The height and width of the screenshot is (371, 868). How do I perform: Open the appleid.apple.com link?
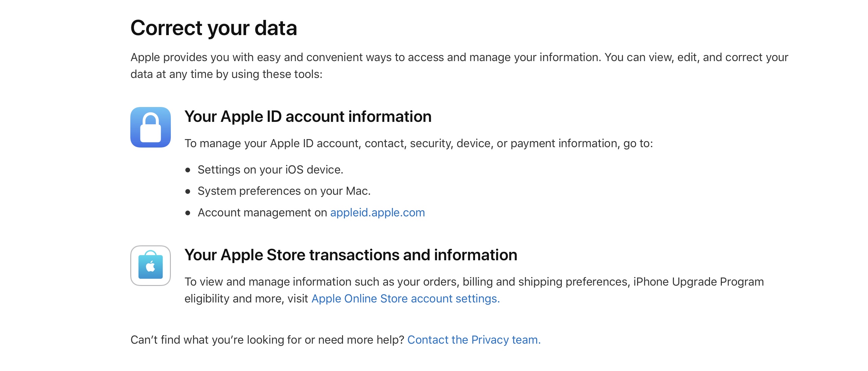(x=377, y=213)
